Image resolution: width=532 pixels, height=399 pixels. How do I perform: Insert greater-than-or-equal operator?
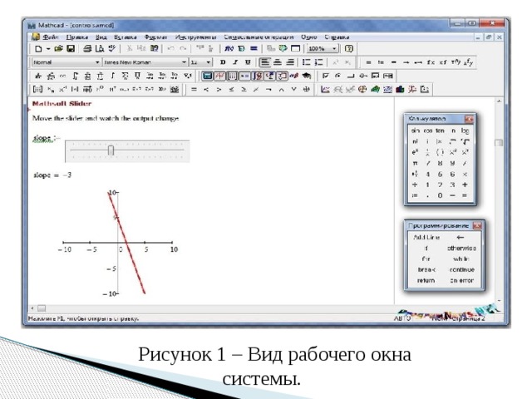(244, 89)
